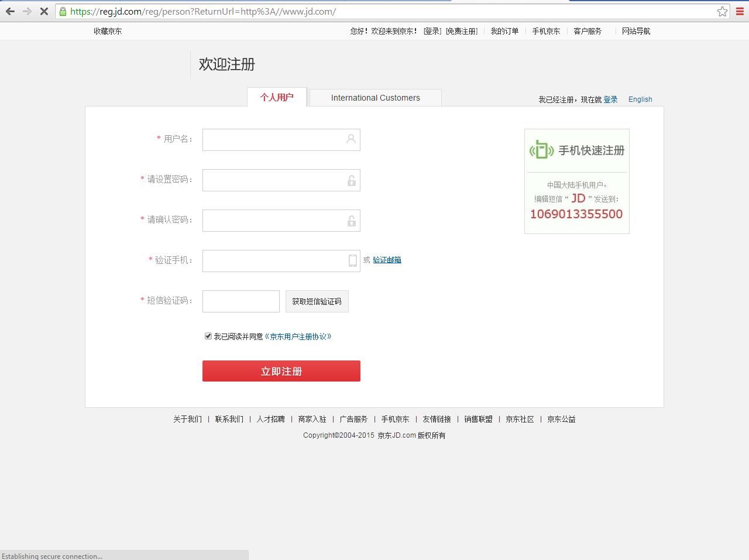Click [登录] in top navigation
This screenshot has height=560, width=749.
(432, 31)
